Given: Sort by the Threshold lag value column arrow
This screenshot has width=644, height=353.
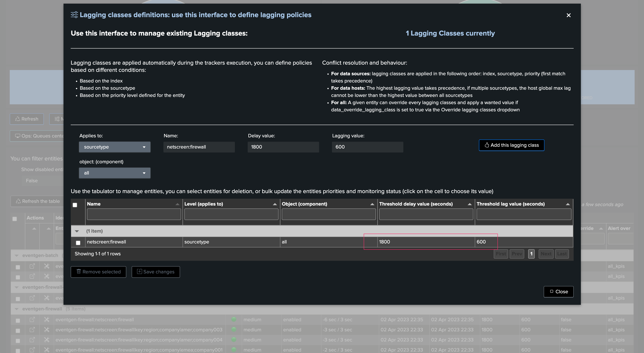Looking at the screenshot, I should point(568,204).
